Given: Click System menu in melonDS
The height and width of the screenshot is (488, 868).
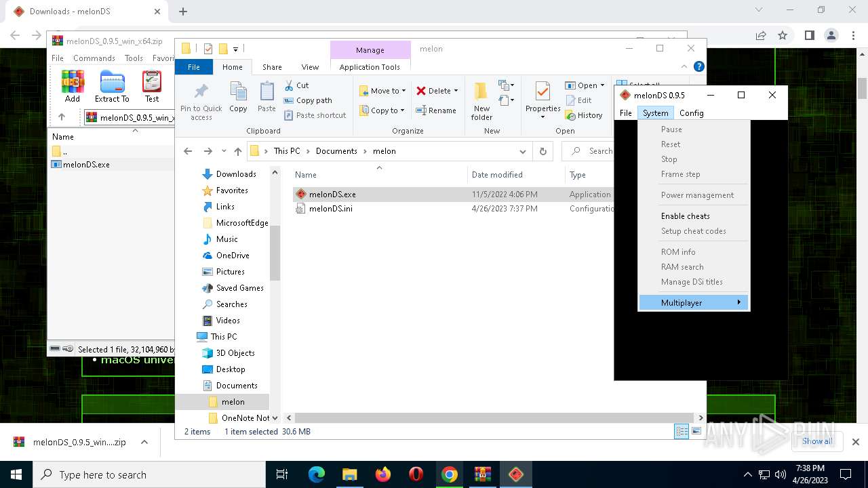Looking at the screenshot, I should click(656, 113).
